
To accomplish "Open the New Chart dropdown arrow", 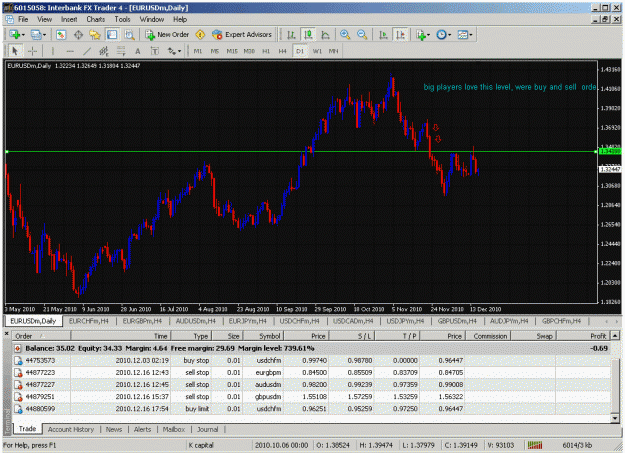I will pyautogui.click(x=23, y=35).
